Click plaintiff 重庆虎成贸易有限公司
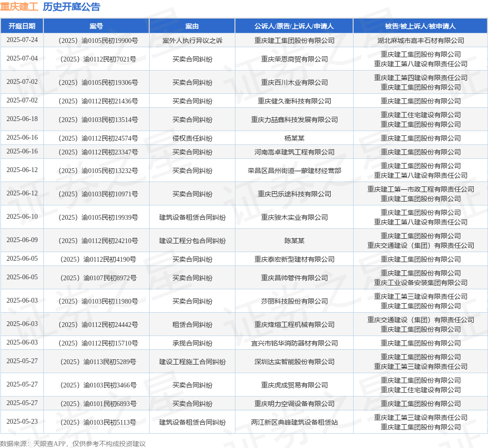Image resolution: width=488 pixels, height=448 pixels. click(295, 385)
